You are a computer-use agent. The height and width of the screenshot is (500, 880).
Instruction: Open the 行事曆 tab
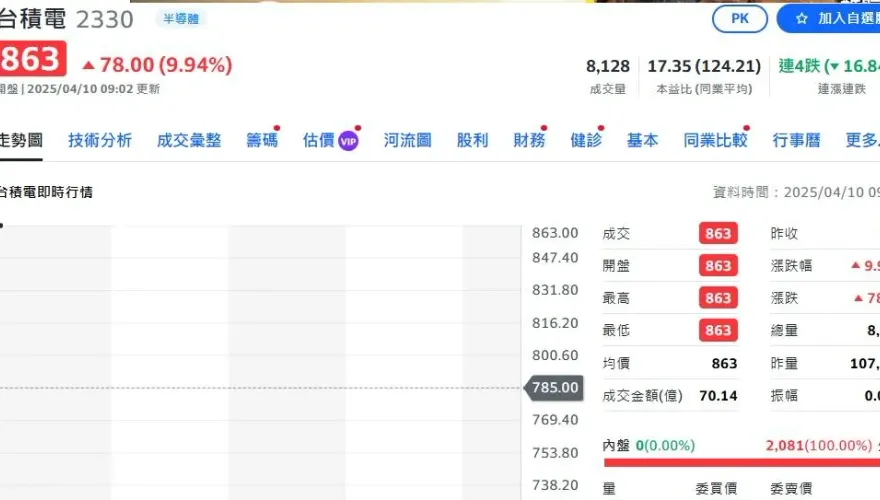[x=796, y=140]
